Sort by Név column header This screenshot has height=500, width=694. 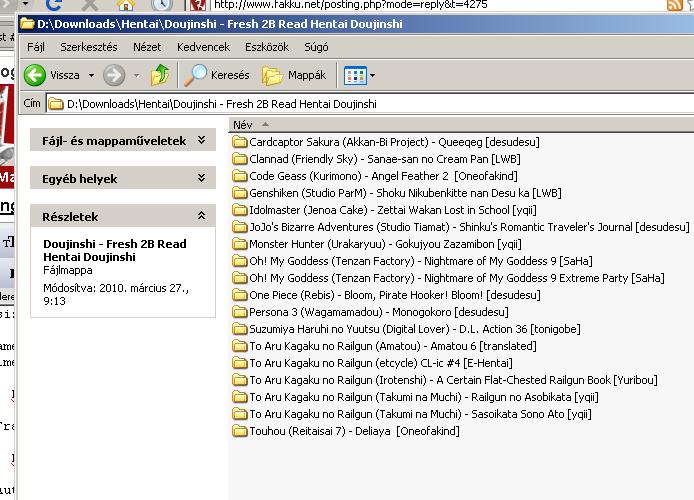(461, 125)
